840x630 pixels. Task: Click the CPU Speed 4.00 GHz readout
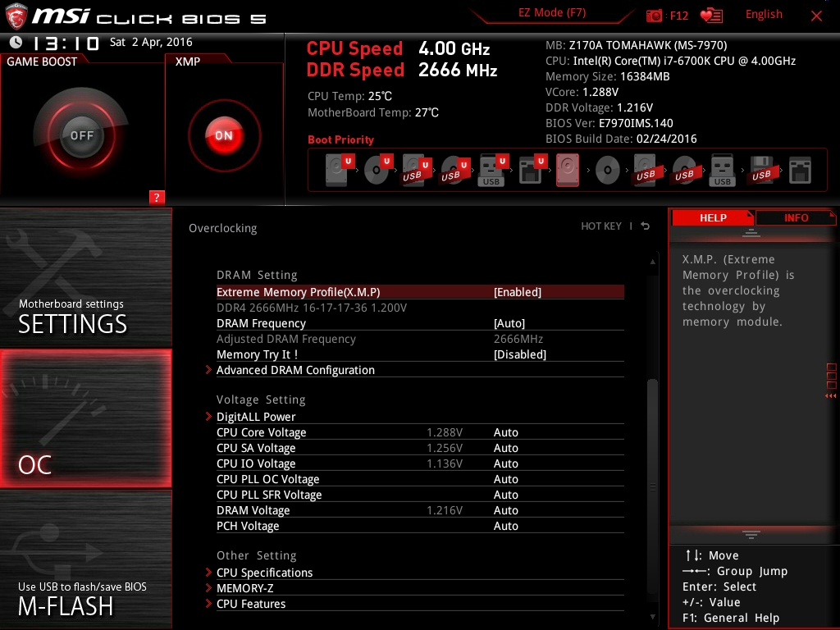(398, 48)
